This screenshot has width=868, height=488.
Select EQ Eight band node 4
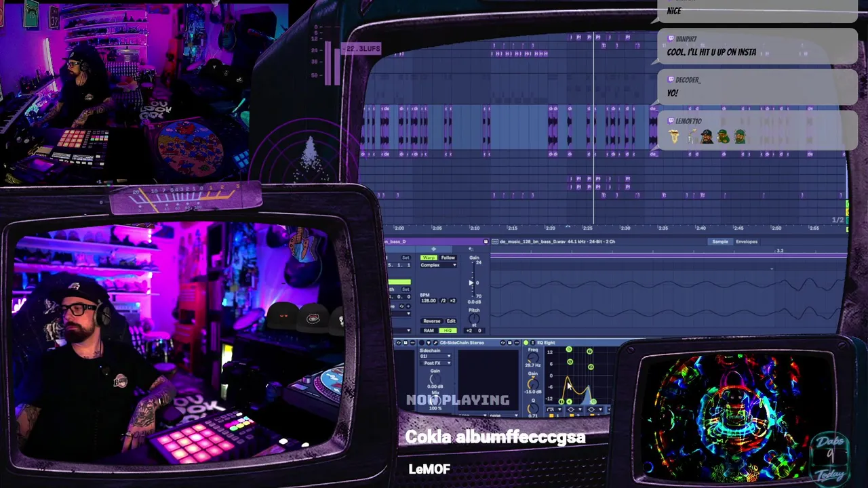[569, 402]
